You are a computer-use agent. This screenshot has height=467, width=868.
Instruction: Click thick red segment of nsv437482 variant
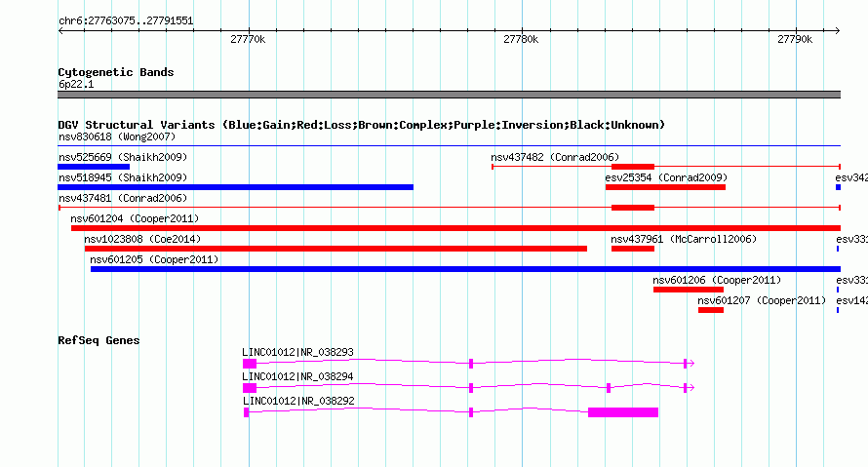click(633, 167)
